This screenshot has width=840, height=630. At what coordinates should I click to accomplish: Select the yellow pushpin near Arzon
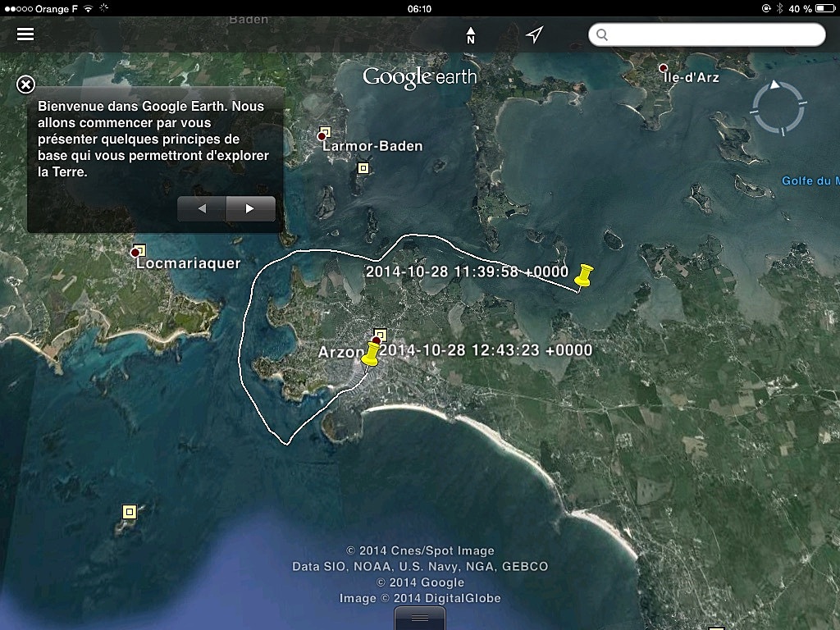(x=371, y=354)
